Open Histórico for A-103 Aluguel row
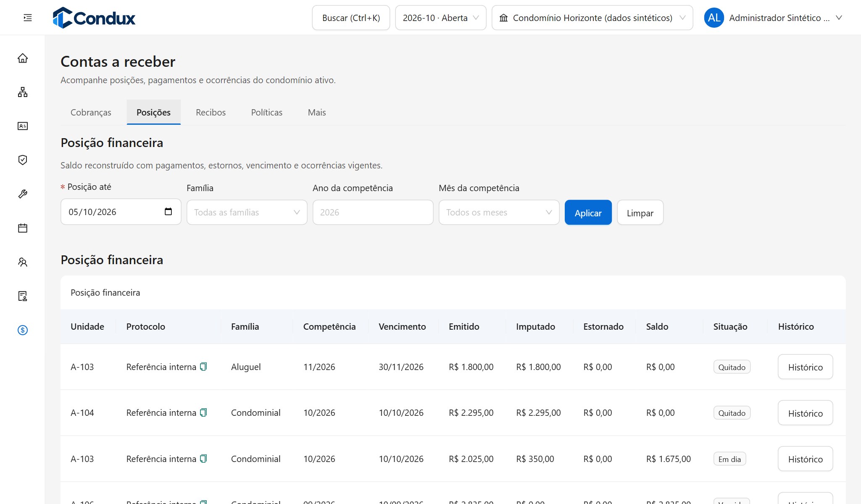The height and width of the screenshot is (504, 861). pyautogui.click(x=805, y=367)
